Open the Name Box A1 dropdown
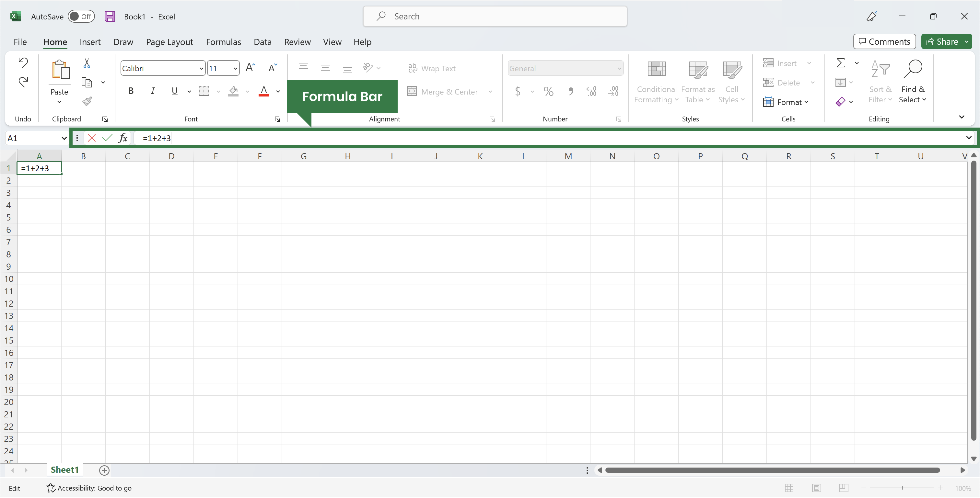The height and width of the screenshot is (498, 980). (64, 138)
